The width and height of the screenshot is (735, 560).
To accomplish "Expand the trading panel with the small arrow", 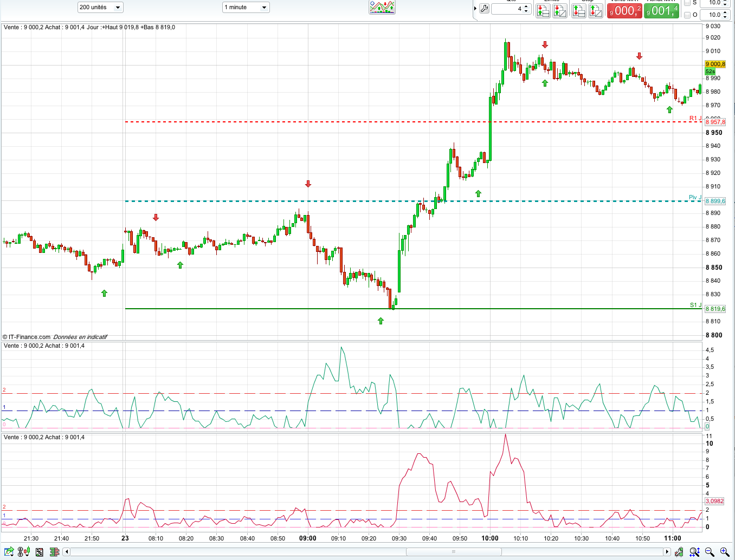I will point(475,9).
